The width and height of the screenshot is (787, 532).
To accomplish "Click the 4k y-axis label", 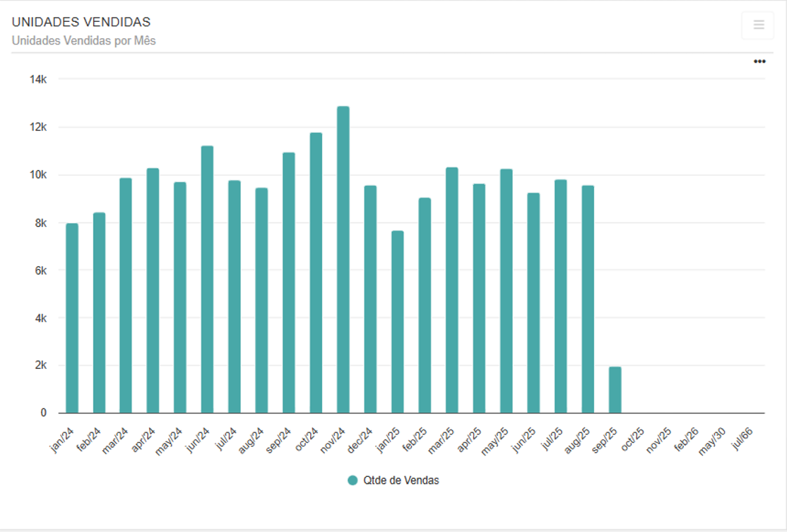I will [41, 318].
